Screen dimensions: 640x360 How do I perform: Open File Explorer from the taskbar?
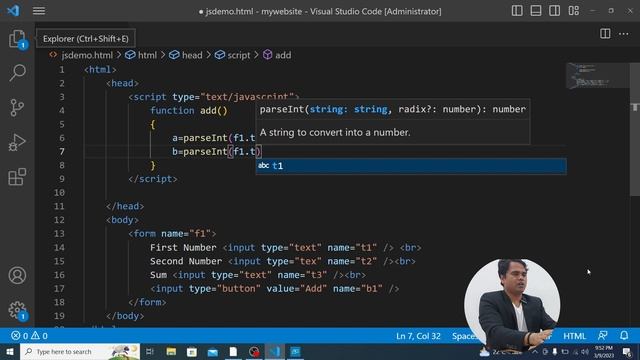(x=171, y=351)
